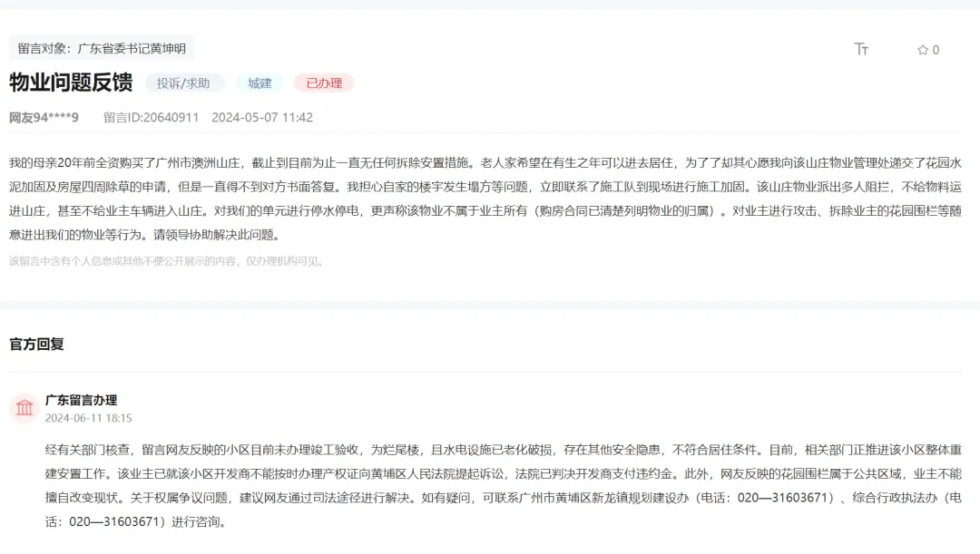
Task: Click the 官方回复 section heading
Action: [36, 345]
